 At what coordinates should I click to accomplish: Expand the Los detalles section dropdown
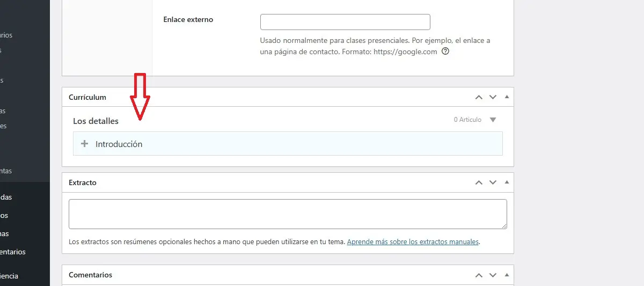tap(493, 120)
